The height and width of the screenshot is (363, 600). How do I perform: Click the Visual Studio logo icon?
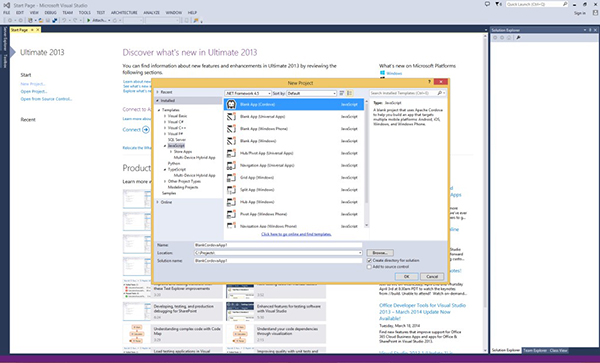[7, 5]
